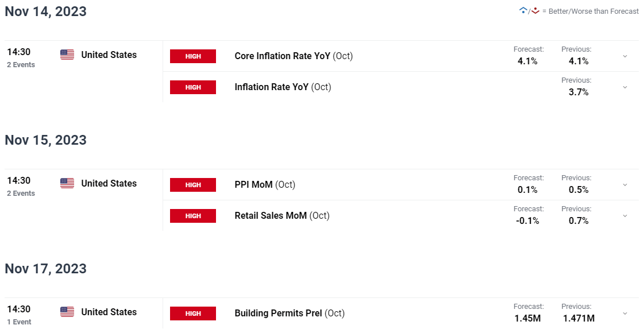The width and height of the screenshot is (644, 329).
Task: Click the US flag beside Nov 14 events
Action: point(67,55)
